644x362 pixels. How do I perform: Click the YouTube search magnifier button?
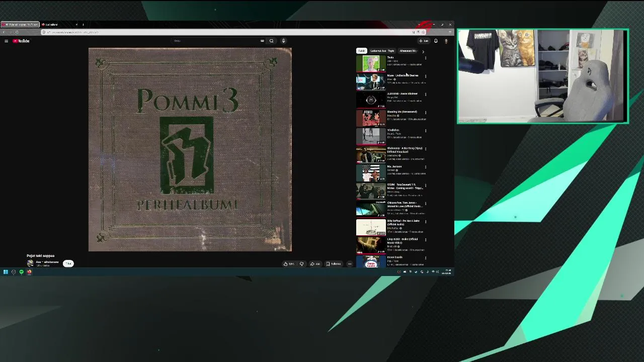point(271,41)
